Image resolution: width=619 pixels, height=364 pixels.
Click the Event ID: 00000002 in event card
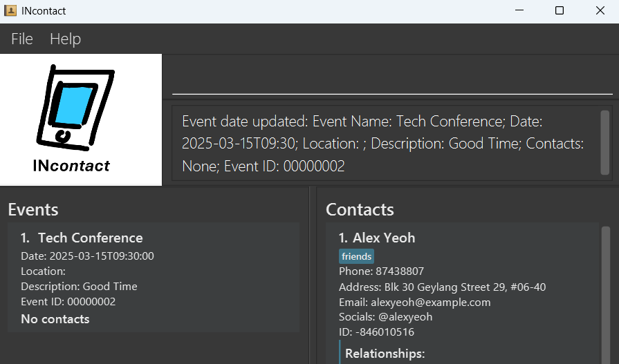tap(68, 302)
